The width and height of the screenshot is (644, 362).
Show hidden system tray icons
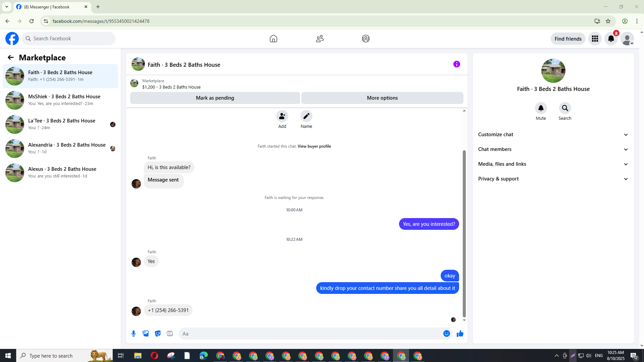pyautogui.click(x=557, y=356)
